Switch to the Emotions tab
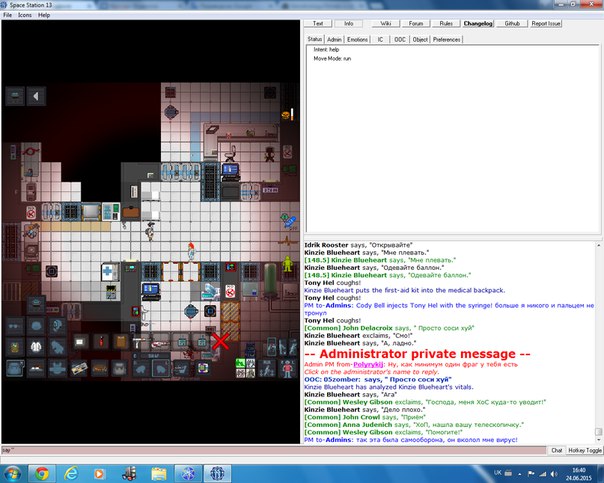 pyautogui.click(x=357, y=39)
